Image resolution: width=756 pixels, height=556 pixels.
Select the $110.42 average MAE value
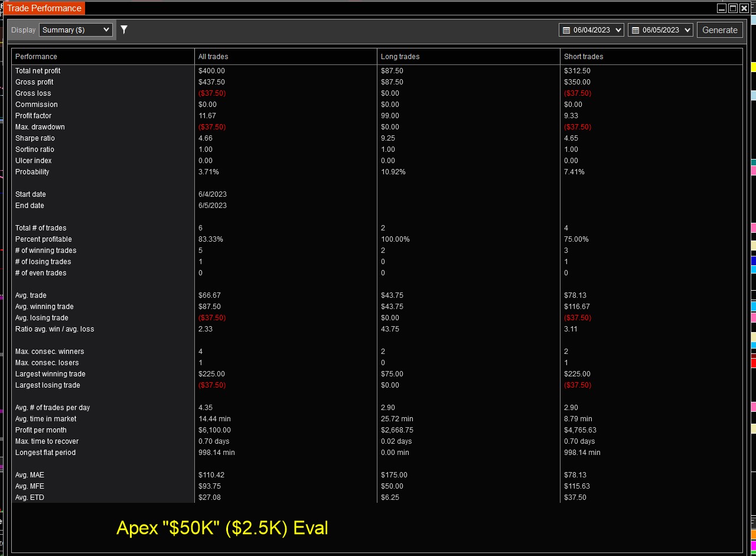tap(211, 475)
